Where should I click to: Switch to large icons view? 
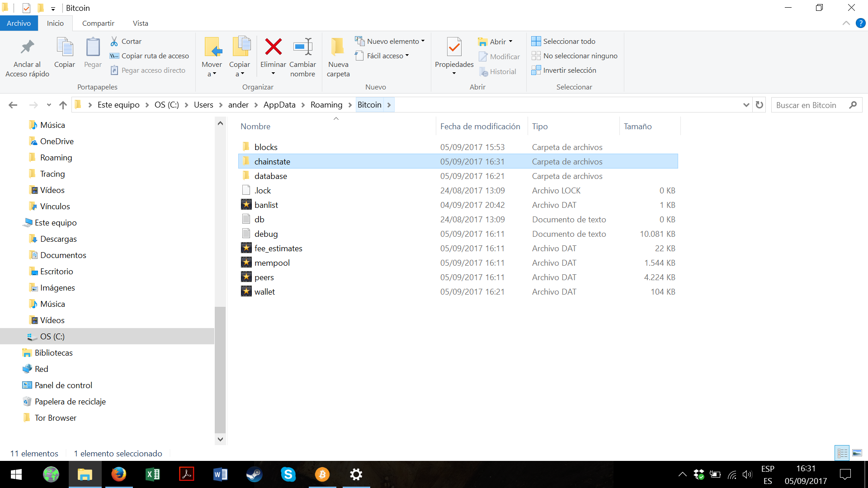pos(857,453)
